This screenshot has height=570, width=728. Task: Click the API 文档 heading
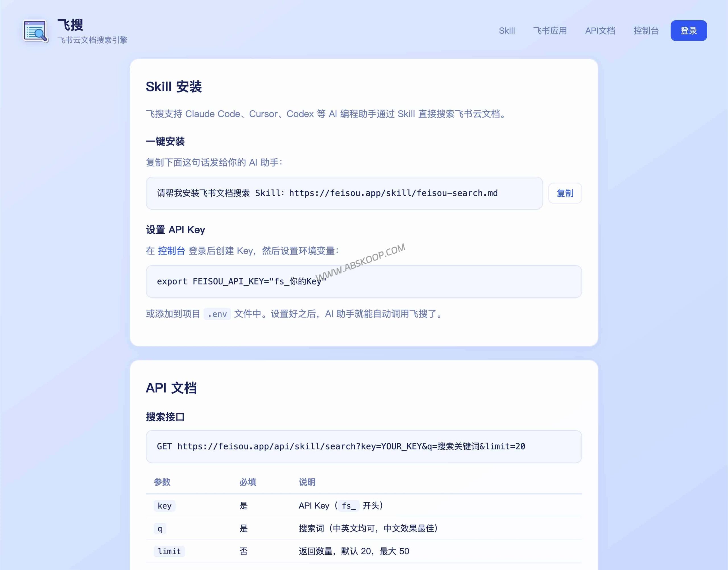pos(171,387)
